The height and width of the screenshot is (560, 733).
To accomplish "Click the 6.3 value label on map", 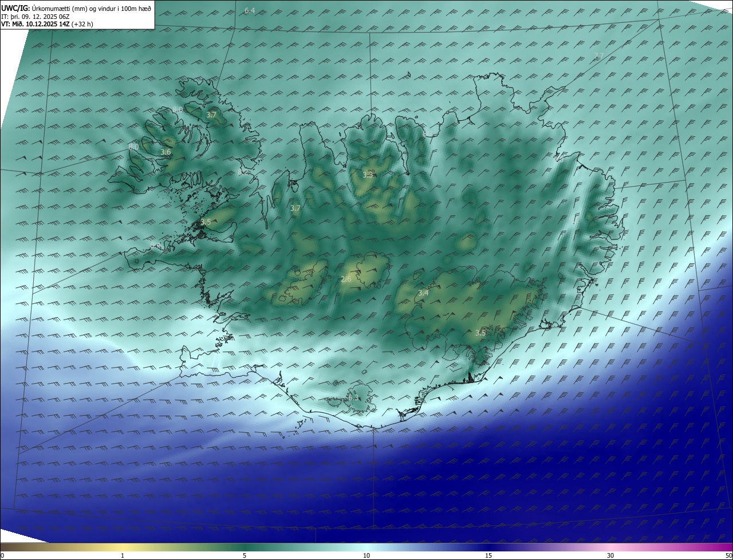I will (x=353, y=398).
